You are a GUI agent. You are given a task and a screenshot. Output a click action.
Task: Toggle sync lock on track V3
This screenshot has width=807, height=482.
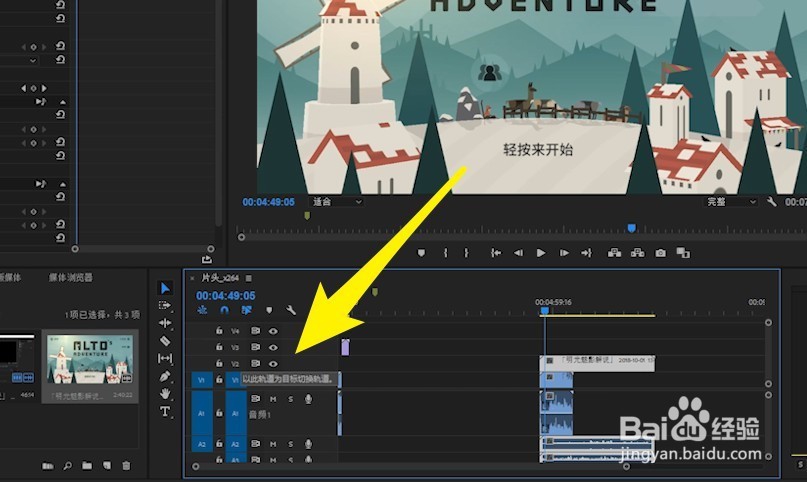coord(255,347)
